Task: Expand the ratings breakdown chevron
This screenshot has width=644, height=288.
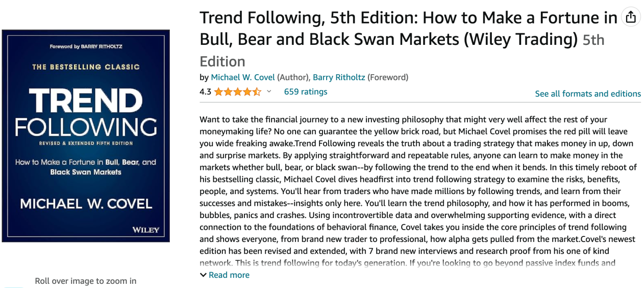Action: [x=269, y=91]
